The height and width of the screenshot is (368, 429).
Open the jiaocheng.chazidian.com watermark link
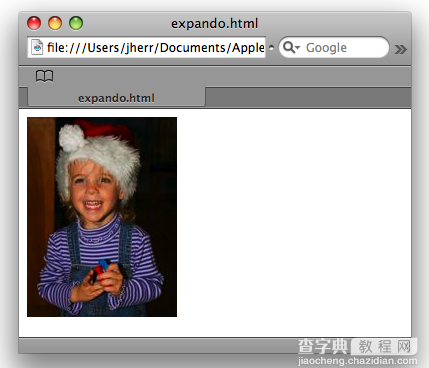357,361
